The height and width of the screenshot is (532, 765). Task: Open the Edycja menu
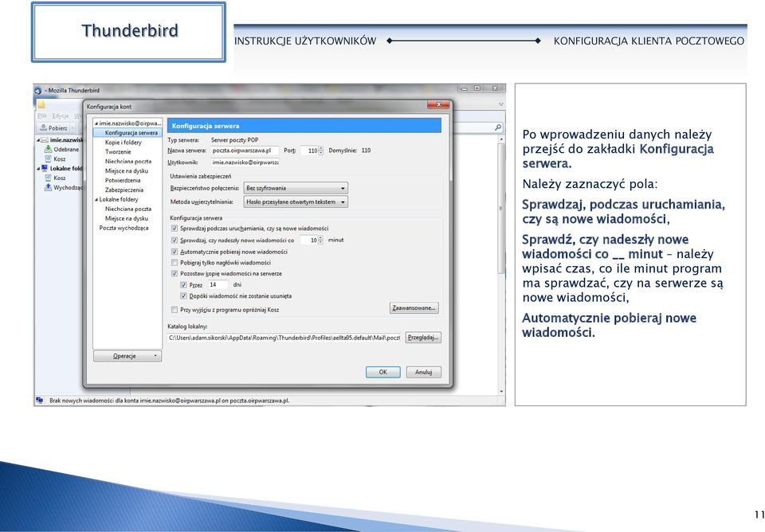click(61, 115)
